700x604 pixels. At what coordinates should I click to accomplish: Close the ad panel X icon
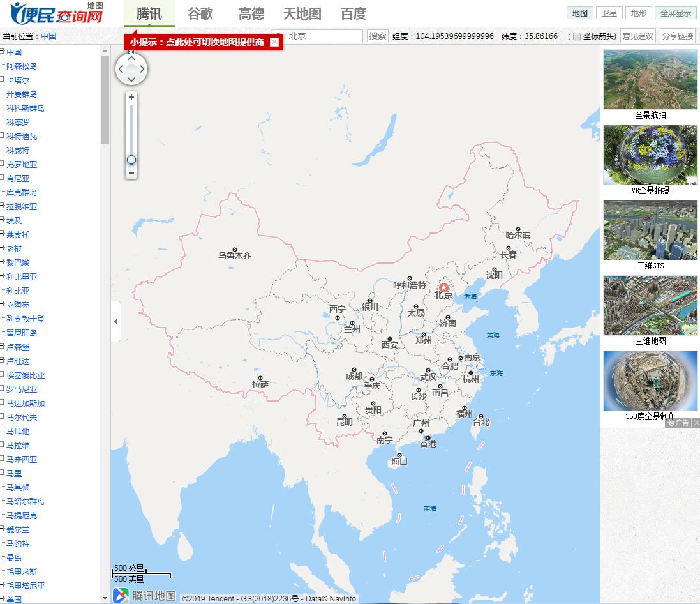tap(696, 423)
